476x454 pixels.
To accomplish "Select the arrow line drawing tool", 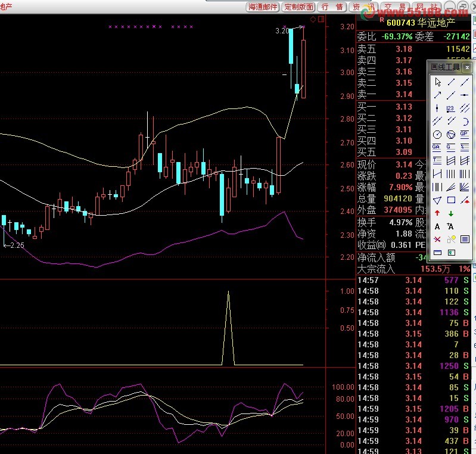I will point(437,95).
